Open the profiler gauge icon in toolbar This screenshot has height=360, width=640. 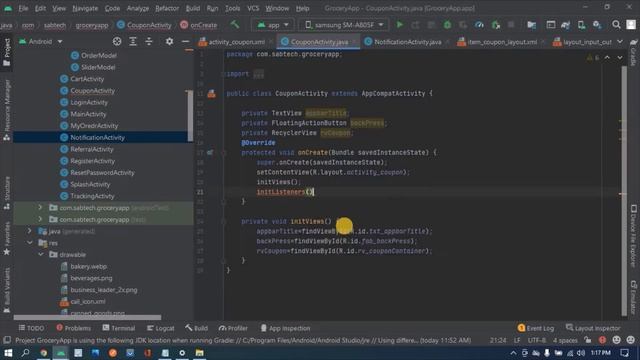[479, 25]
